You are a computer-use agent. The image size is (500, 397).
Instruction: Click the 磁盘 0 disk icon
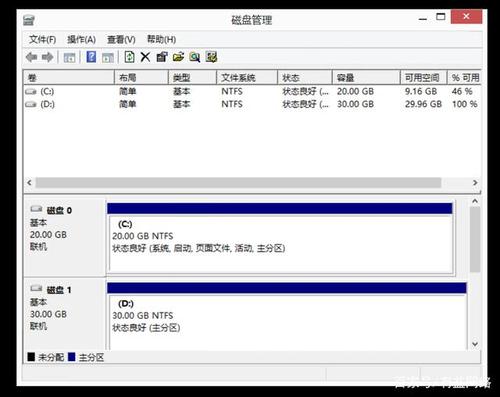[x=36, y=209]
